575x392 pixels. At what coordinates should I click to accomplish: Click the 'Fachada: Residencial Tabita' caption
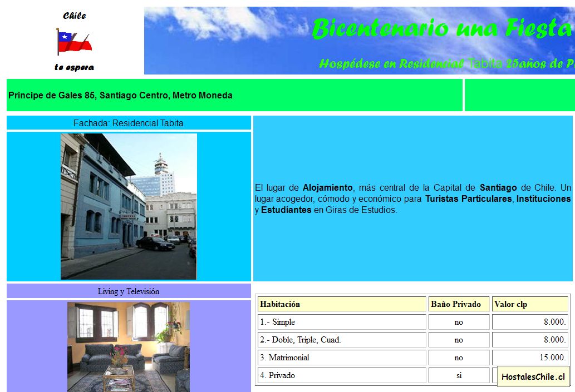(128, 123)
